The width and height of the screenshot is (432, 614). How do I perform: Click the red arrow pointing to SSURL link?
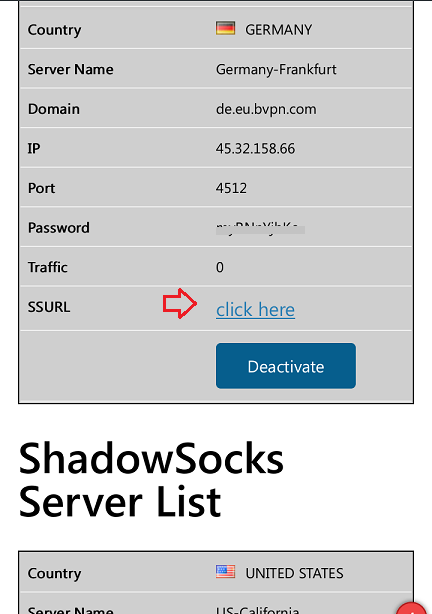(180, 303)
